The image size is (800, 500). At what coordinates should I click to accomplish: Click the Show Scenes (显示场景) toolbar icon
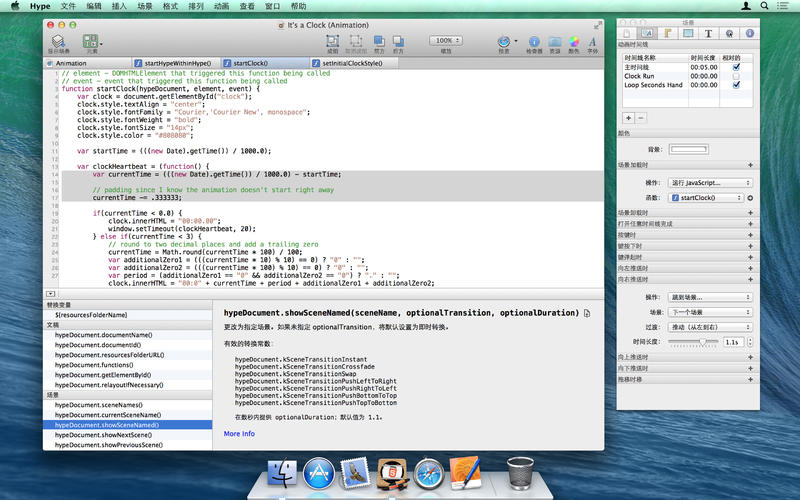(58, 42)
